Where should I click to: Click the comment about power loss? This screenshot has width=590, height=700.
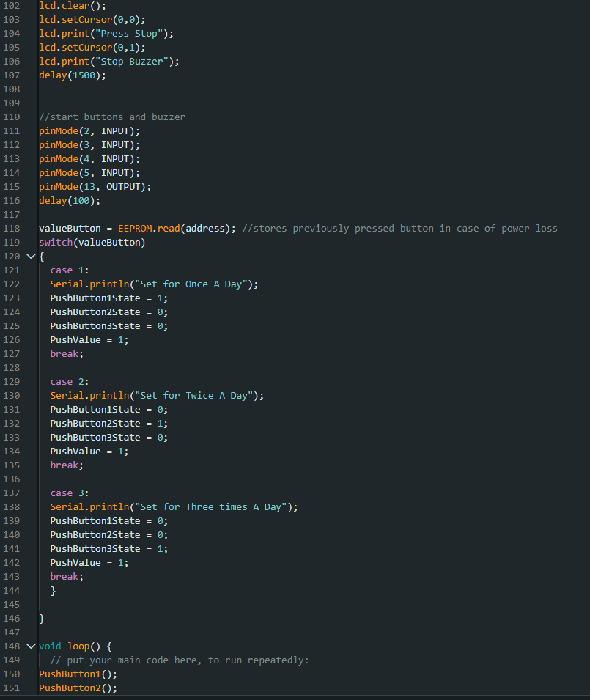tap(400, 229)
